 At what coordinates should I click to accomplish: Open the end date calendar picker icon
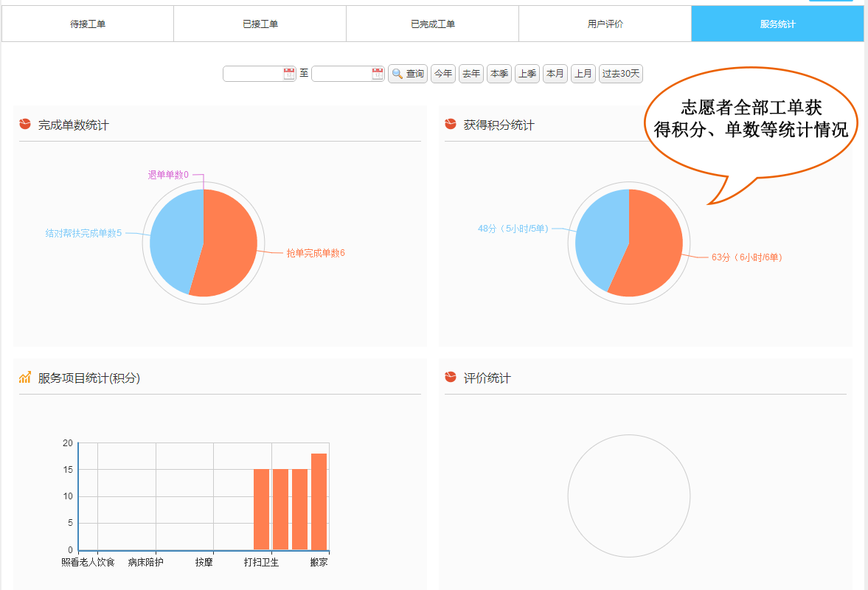coord(378,74)
